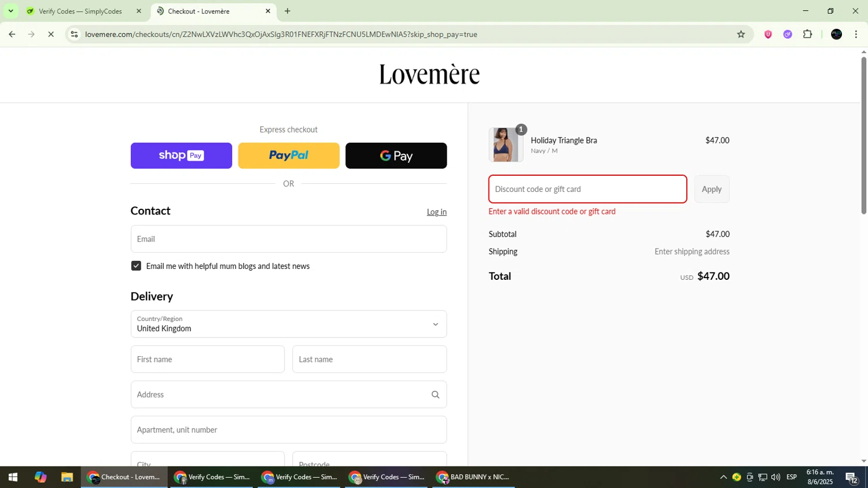Expand the Country/Region dropdown
This screenshot has width=868, height=488.
[289, 324]
